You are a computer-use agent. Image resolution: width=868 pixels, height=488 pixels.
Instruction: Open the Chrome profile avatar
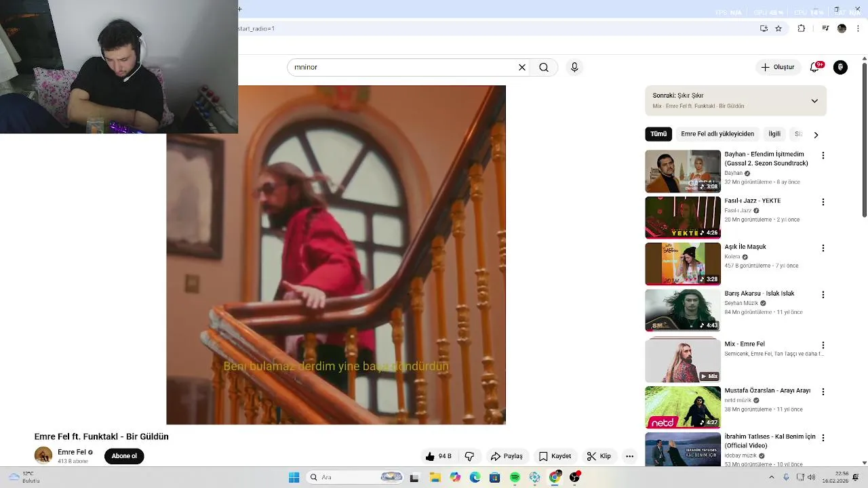click(842, 28)
